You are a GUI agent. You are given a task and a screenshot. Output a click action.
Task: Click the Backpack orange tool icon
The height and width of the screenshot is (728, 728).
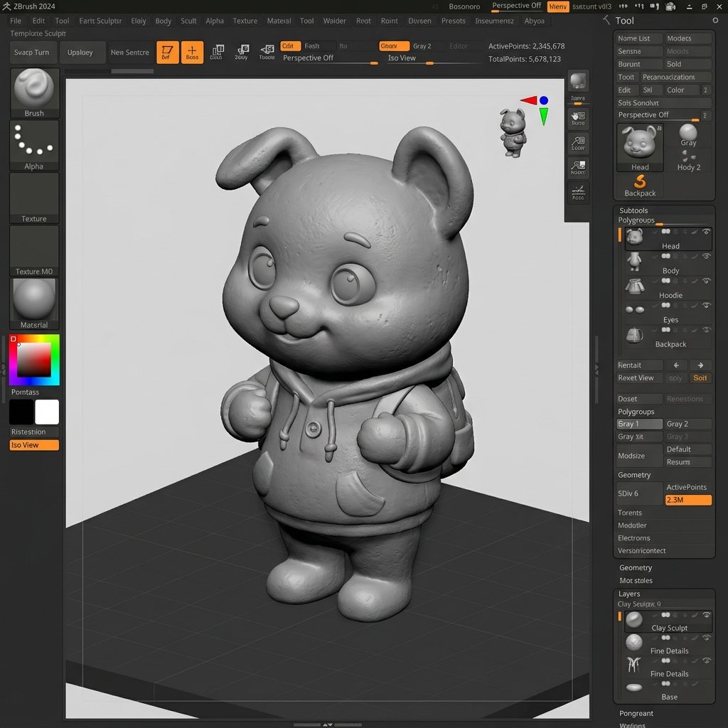click(x=640, y=181)
